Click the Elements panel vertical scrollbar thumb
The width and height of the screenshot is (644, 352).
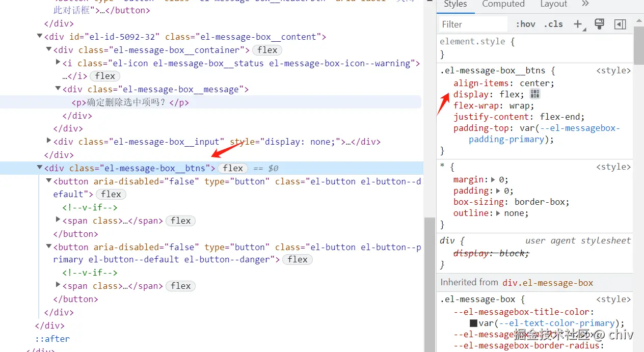pyautogui.click(x=430, y=284)
